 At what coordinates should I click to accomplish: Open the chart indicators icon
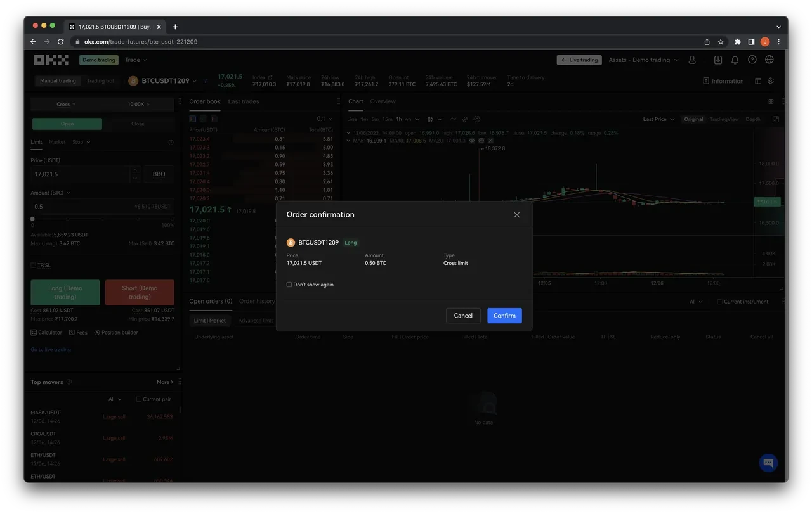click(x=453, y=119)
